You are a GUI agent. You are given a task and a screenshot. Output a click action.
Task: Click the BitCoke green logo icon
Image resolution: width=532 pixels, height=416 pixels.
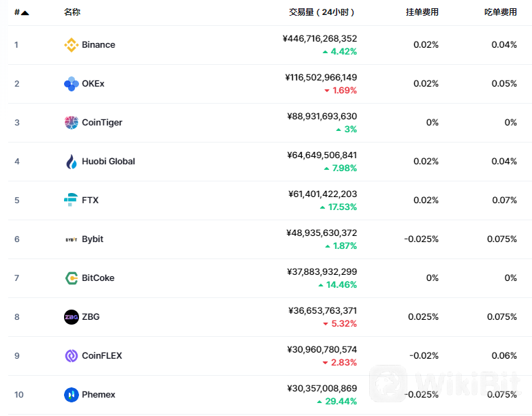tap(71, 278)
